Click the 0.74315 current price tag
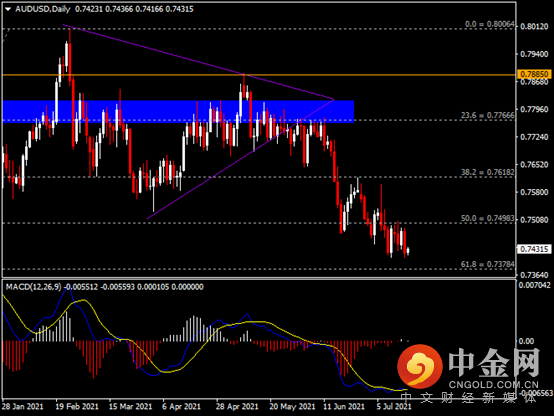 534,249
